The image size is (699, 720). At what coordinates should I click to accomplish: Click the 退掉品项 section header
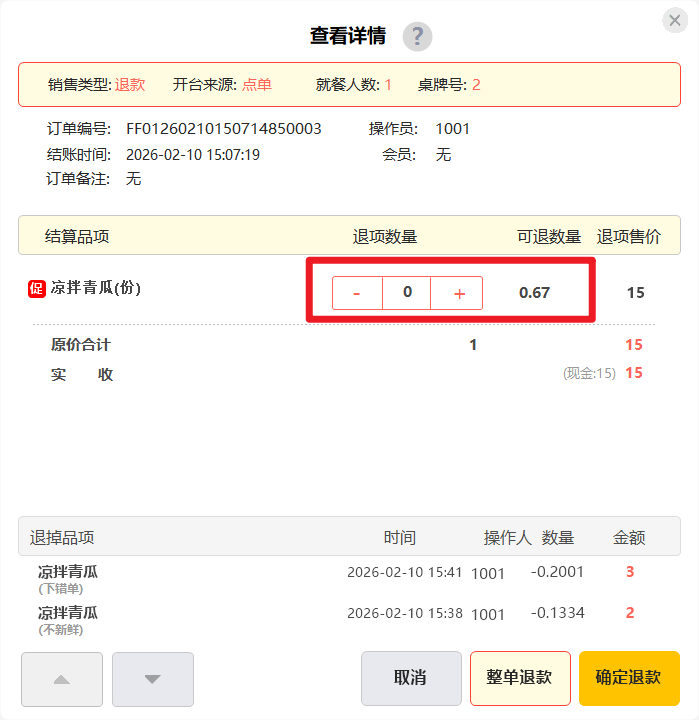point(62,538)
